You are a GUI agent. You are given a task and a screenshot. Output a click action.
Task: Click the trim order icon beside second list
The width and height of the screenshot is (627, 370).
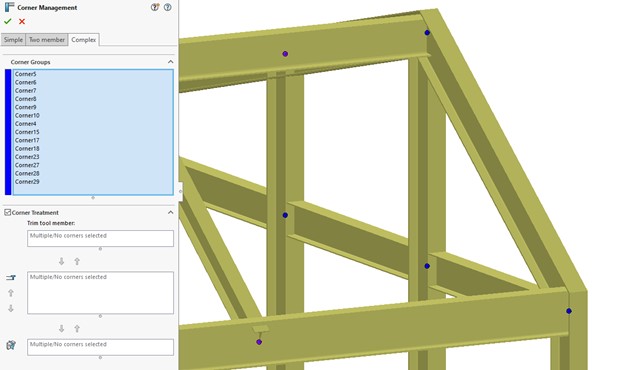point(11,277)
